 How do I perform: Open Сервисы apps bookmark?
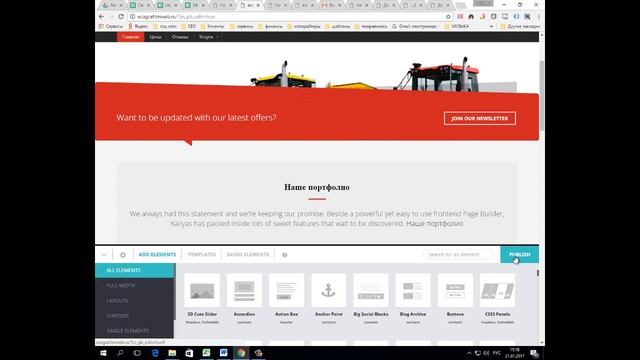111,26
